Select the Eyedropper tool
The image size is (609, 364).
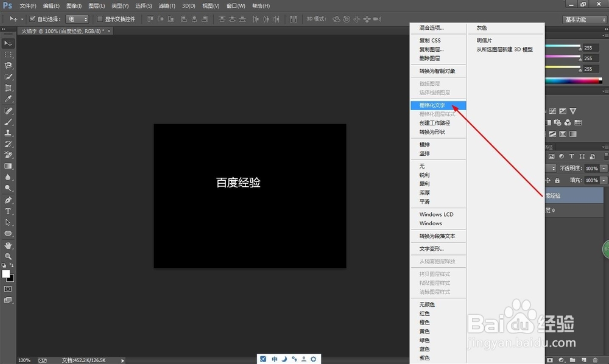(8, 99)
